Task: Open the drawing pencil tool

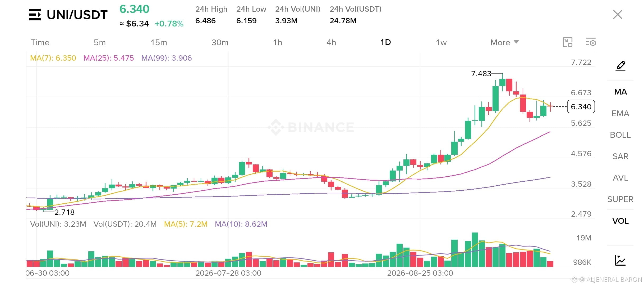Action: coord(620,66)
